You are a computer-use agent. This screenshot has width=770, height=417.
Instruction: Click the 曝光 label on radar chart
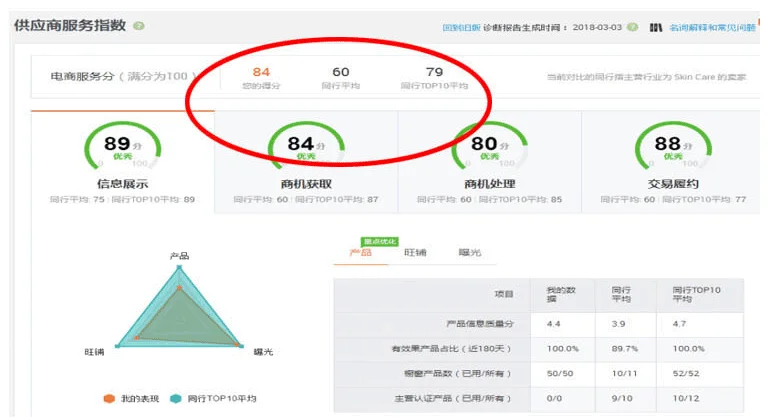click(263, 352)
